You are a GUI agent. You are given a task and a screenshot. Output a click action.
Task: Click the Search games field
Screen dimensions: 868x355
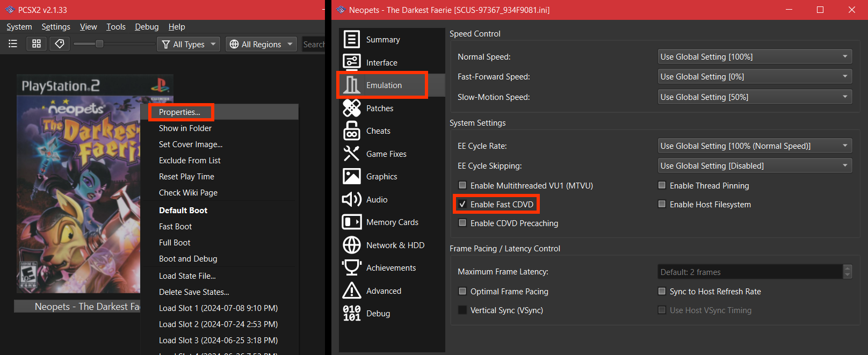pos(313,44)
